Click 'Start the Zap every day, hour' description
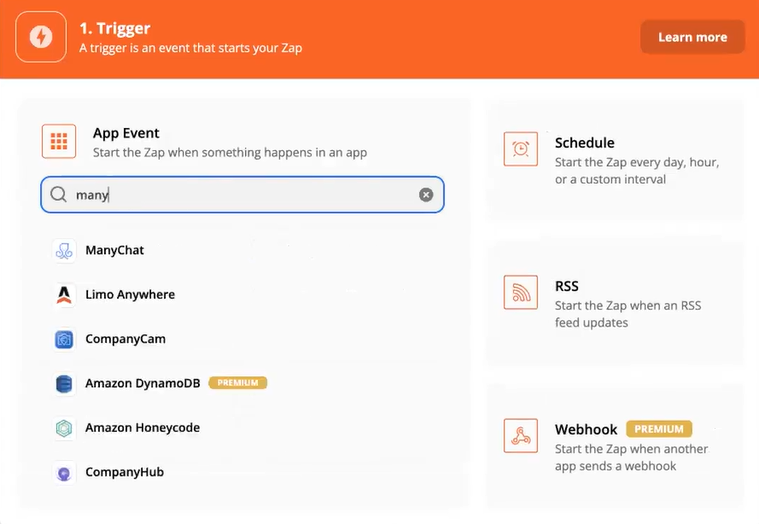Viewport: 759px width, 524px height. coord(637,171)
